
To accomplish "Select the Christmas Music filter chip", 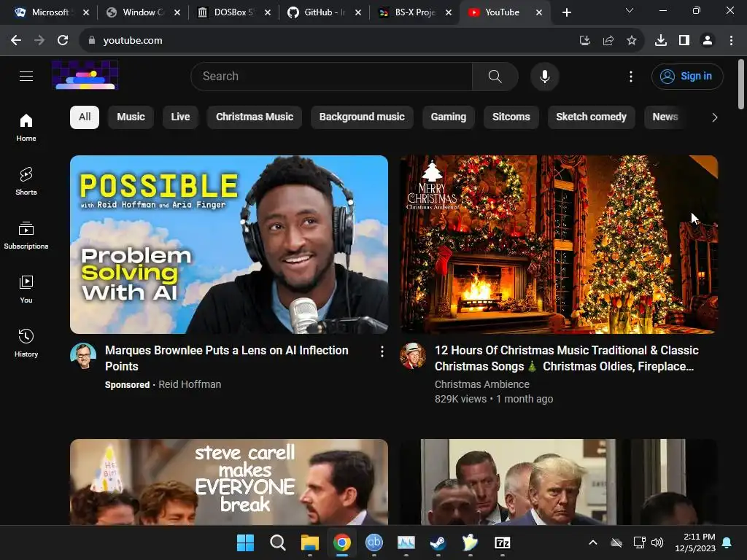I will coord(255,117).
